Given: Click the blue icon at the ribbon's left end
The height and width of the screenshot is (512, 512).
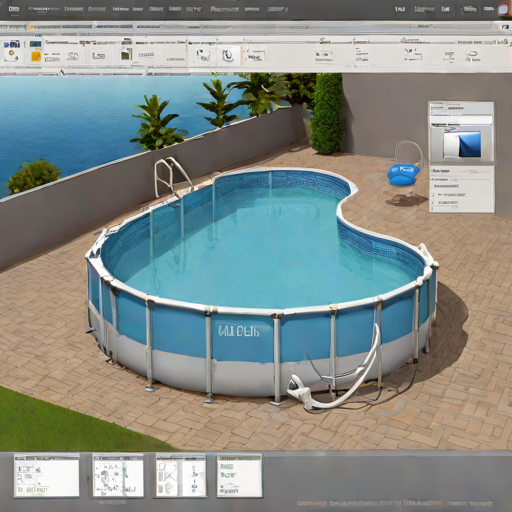Looking at the screenshot, I should pyautogui.click(x=12, y=44).
